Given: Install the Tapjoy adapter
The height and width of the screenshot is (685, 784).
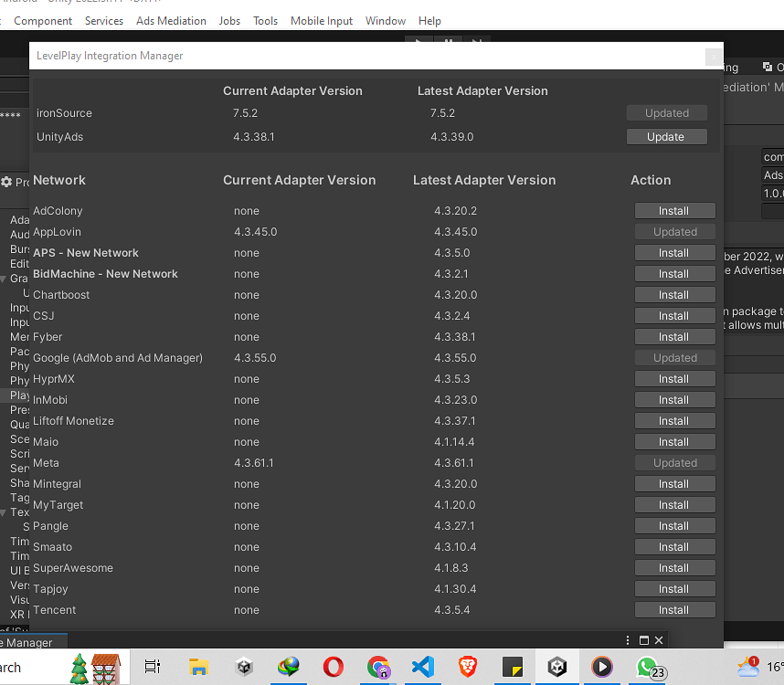Looking at the screenshot, I should [674, 588].
